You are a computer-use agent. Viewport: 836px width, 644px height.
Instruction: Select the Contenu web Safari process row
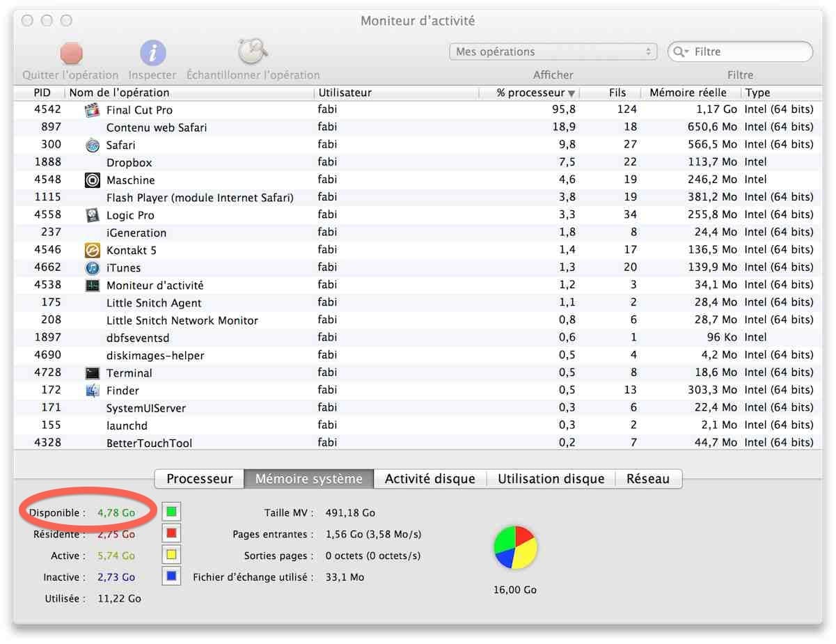tap(418, 127)
